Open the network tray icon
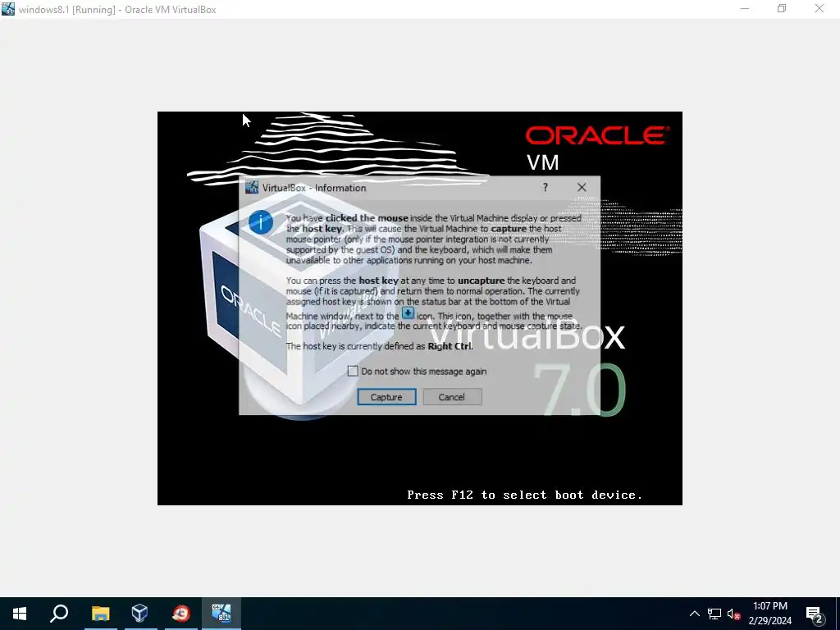Viewport: 840px width, 630px height. point(714,614)
